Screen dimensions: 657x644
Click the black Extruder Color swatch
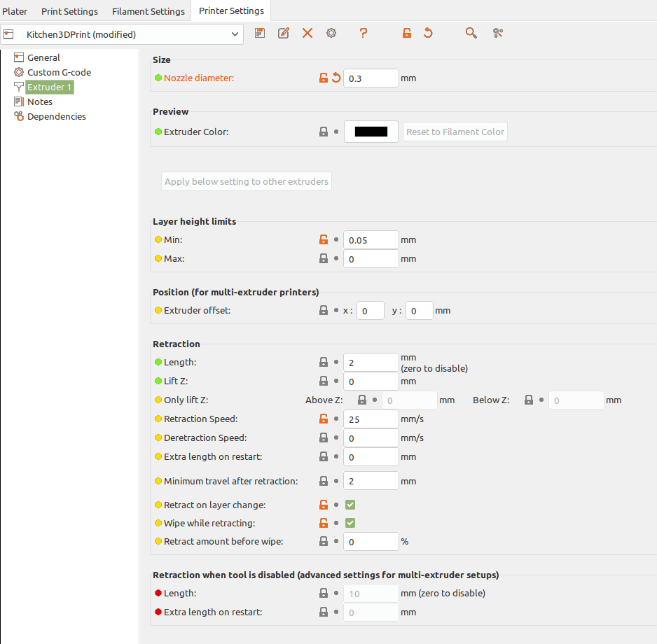(371, 132)
